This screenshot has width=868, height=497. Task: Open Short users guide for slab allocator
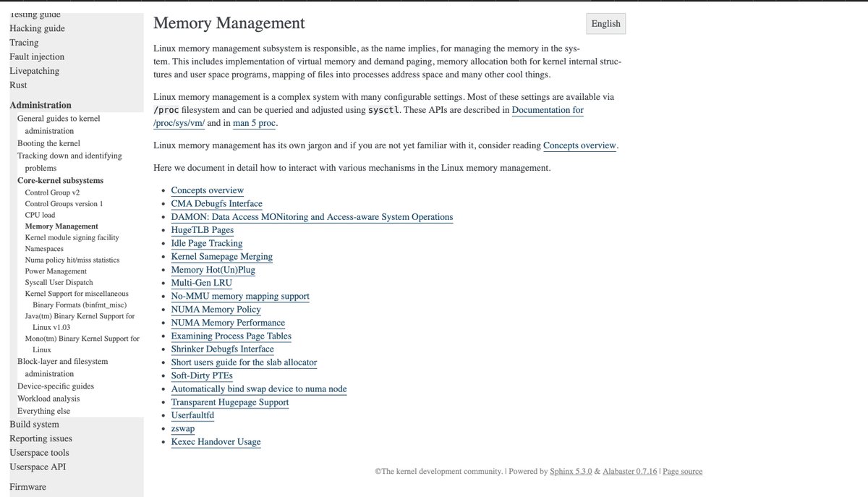(x=244, y=362)
